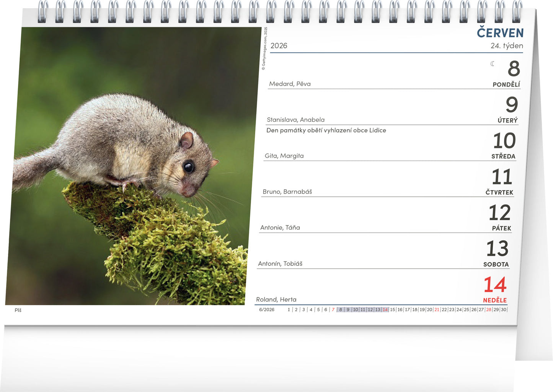Click the Medard, Pěva name day
Image resolution: width=553 pixels, height=392 pixels.
(x=290, y=84)
